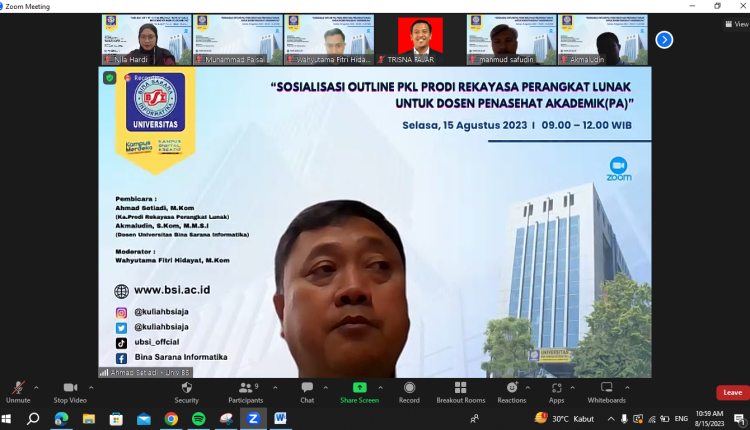Viewport: 750px width, 430px height.
Task: Expand participants options arrow
Action: 275,388
